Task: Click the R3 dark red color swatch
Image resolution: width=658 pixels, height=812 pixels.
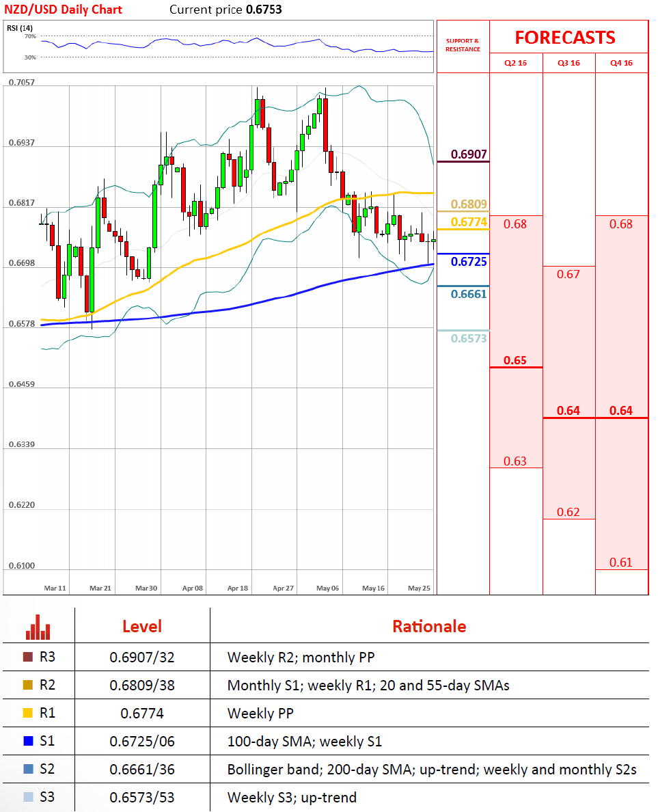Action: point(28,657)
